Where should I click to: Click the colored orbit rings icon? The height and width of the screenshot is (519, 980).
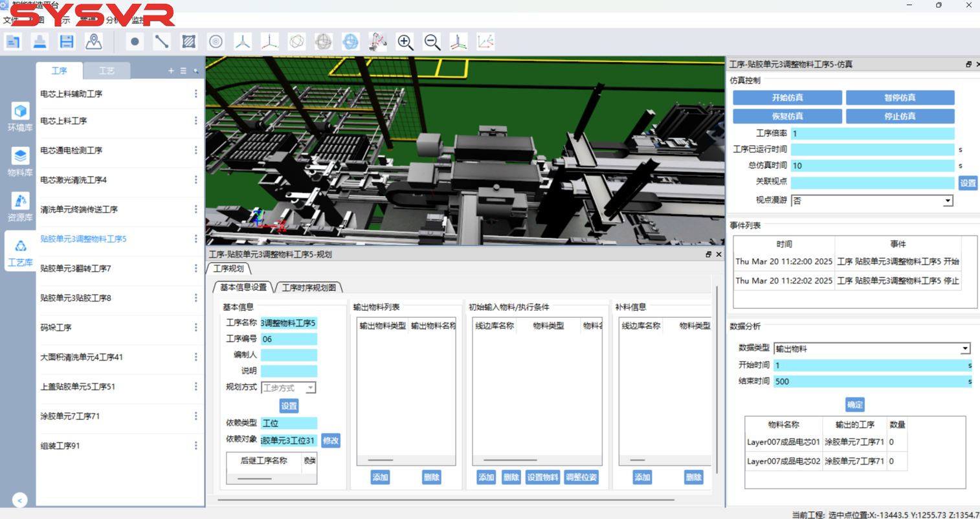[x=296, y=42]
